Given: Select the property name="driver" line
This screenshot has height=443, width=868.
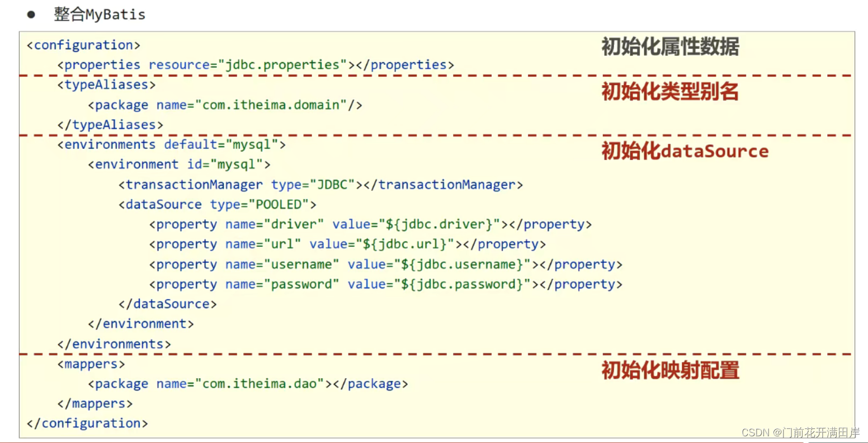Looking at the screenshot, I should tap(370, 224).
